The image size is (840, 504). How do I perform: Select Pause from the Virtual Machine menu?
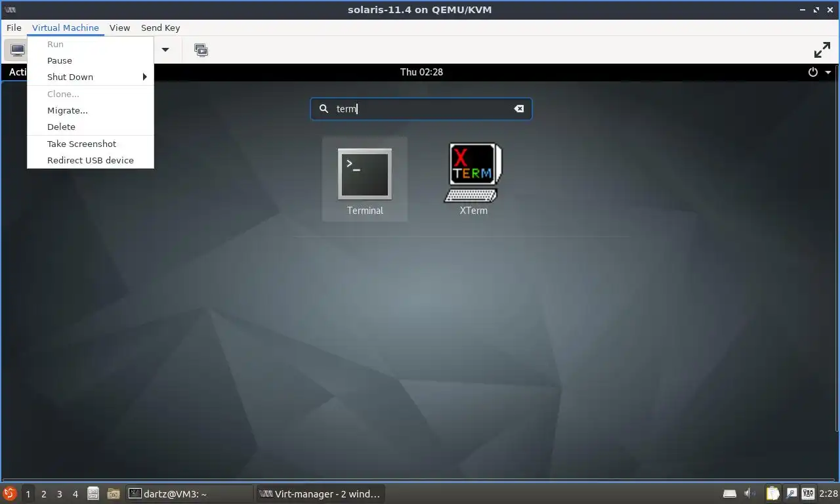(91, 60)
